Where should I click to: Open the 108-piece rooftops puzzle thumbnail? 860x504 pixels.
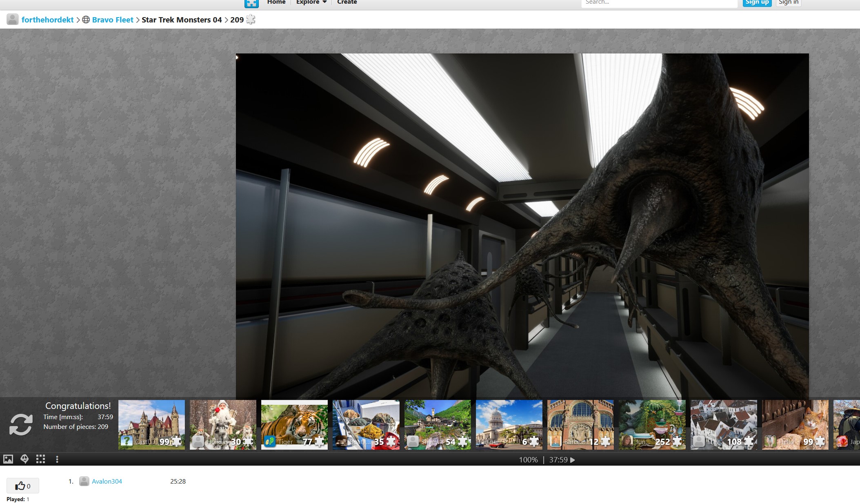[x=724, y=425]
